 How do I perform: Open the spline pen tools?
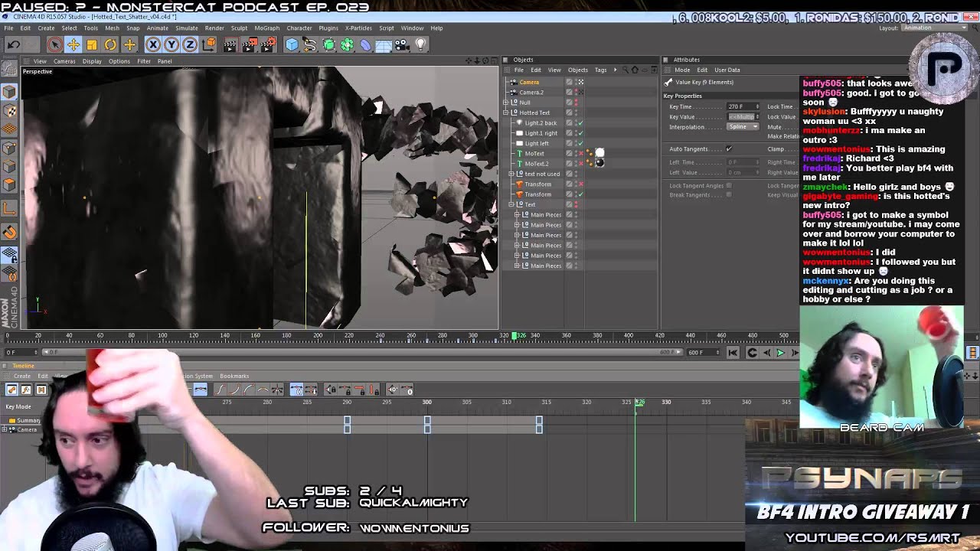pyautogui.click(x=310, y=45)
